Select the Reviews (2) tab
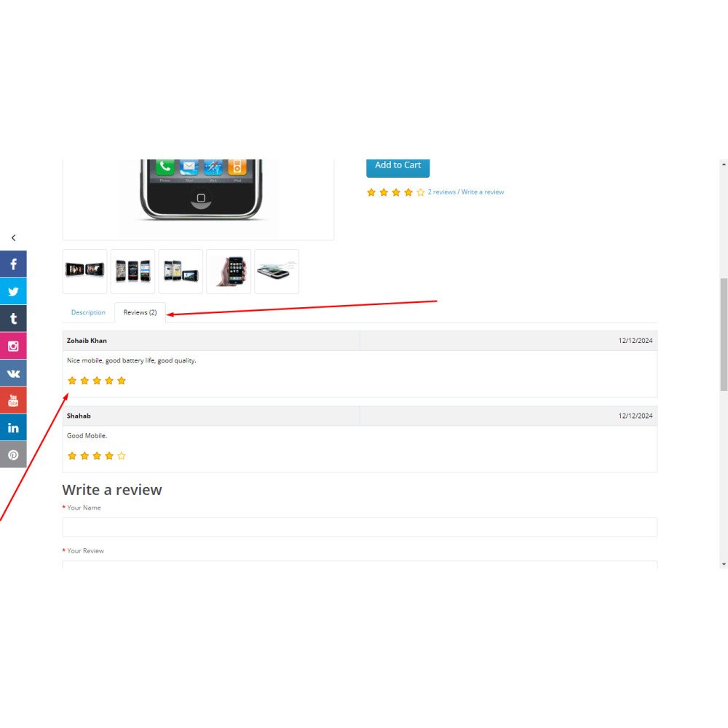The width and height of the screenshot is (728, 728). (x=140, y=312)
